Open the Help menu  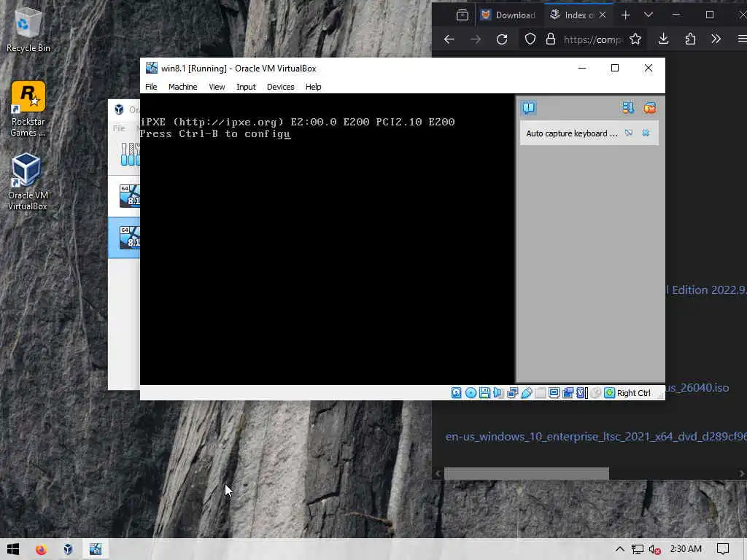313,87
